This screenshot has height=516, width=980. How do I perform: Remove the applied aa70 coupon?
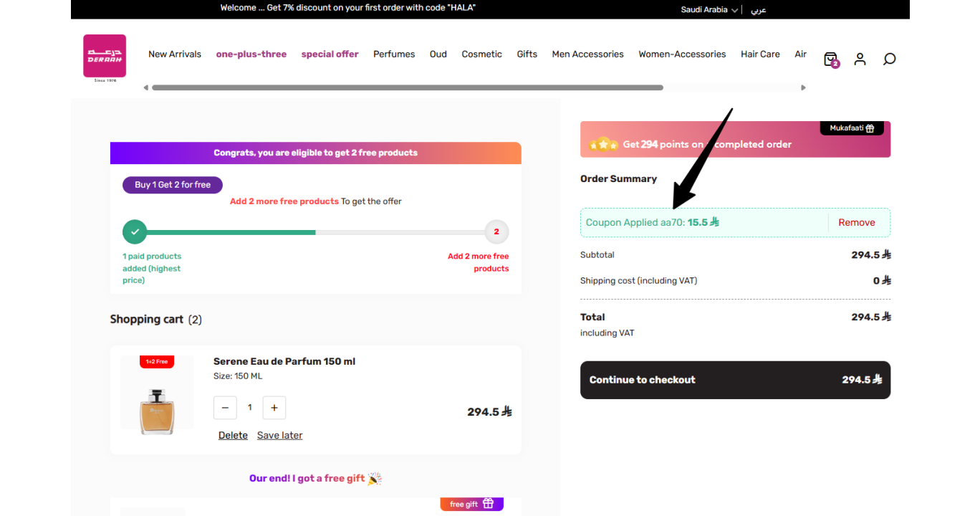[x=857, y=222]
